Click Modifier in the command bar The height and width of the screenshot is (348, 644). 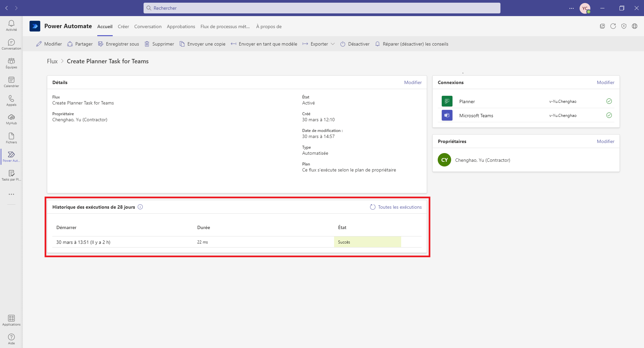click(x=49, y=44)
